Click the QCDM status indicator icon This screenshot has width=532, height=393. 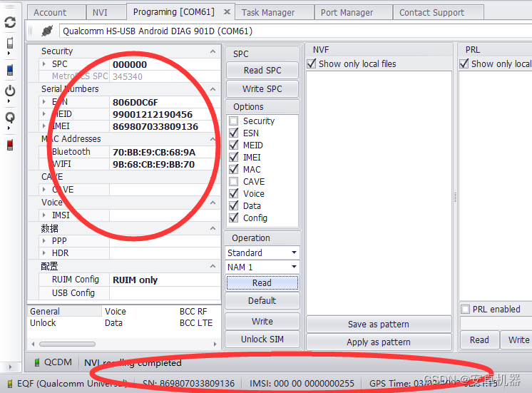point(37,362)
